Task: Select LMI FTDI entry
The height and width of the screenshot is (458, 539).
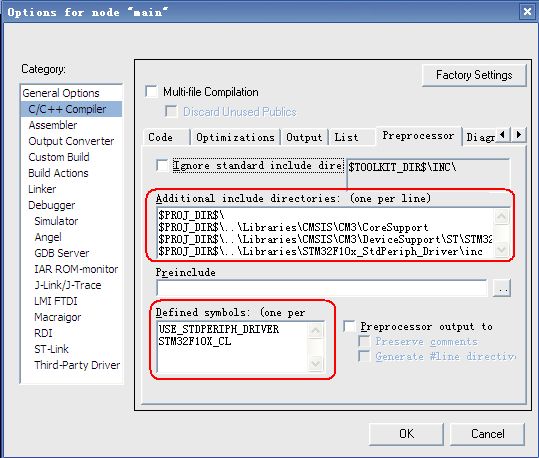Action: (56, 301)
